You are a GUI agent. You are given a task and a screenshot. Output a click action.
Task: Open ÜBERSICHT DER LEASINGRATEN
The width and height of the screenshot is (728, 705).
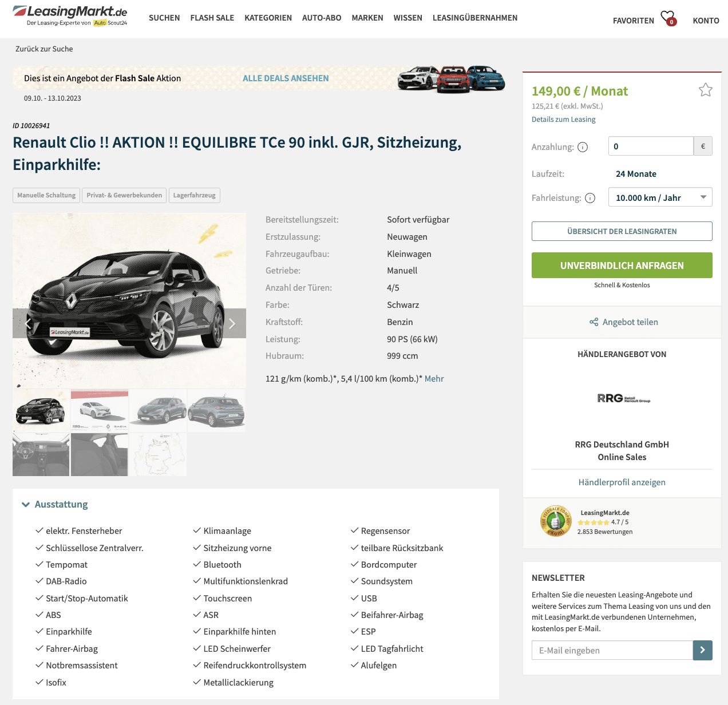click(622, 231)
